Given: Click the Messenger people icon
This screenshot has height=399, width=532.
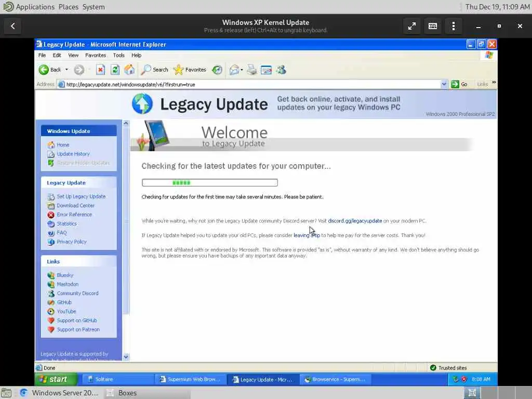Looking at the screenshot, I should [x=281, y=70].
